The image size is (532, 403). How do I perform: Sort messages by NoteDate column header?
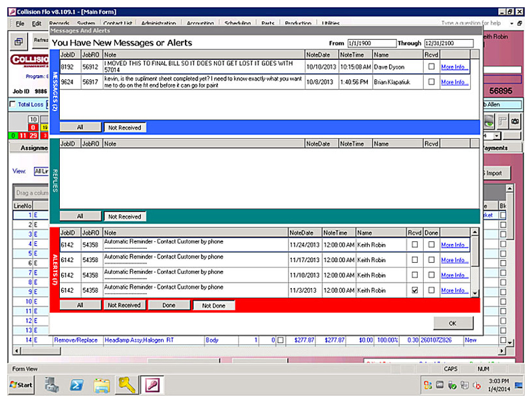(322, 55)
